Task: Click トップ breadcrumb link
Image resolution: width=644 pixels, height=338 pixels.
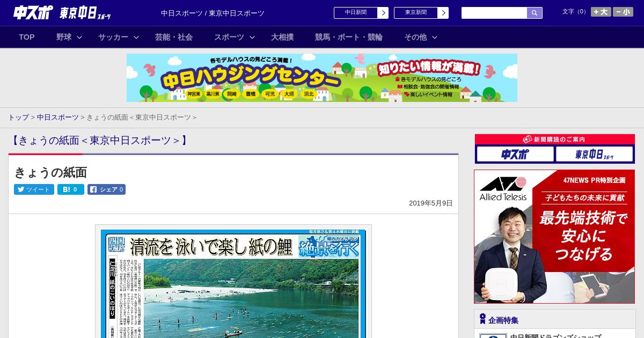Action: pyautogui.click(x=18, y=117)
